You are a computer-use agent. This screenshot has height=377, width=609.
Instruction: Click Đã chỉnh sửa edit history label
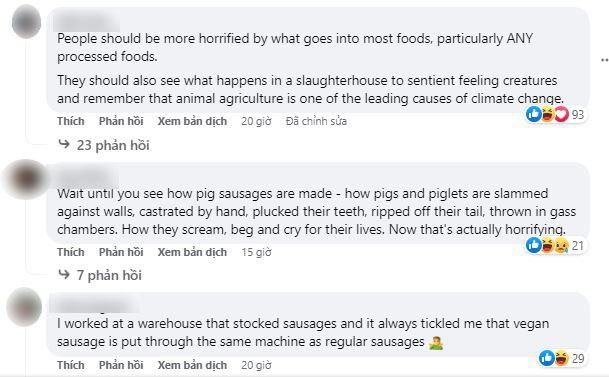click(x=316, y=121)
